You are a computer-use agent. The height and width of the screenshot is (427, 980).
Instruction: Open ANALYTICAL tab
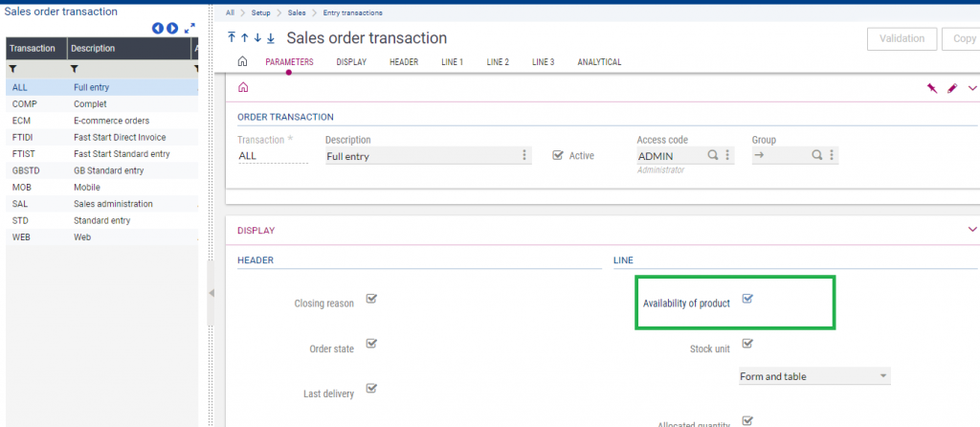(x=599, y=62)
